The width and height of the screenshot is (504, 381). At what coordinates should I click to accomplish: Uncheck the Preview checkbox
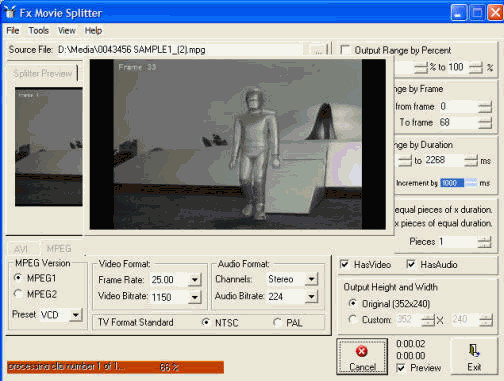(x=401, y=368)
